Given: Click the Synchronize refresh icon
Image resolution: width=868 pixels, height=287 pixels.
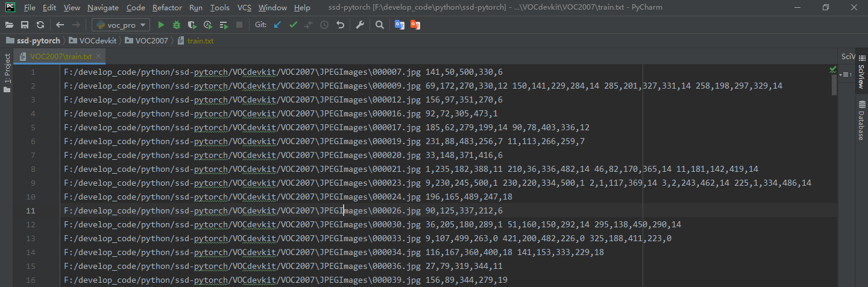Looking at the screenshot, I should (40, 25).
